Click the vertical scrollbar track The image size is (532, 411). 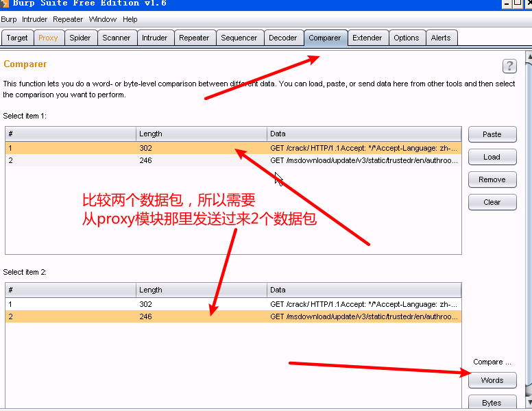click(x=529, y=224)
